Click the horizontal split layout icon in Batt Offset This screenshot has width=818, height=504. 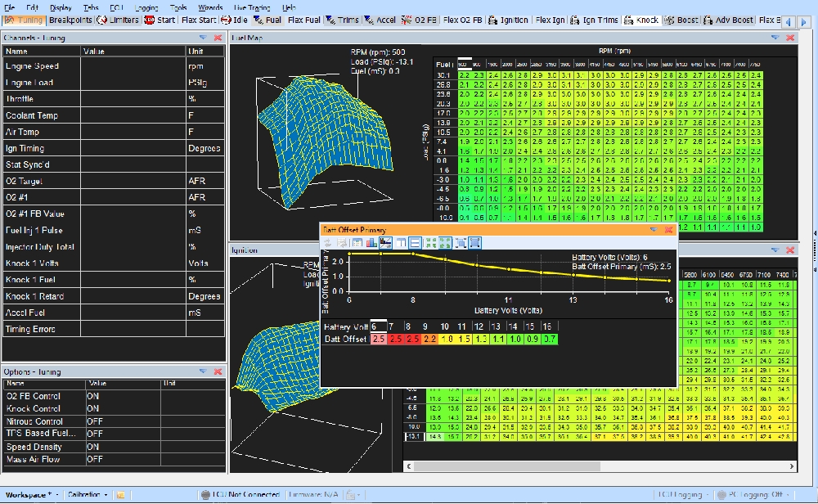point(416,243)
